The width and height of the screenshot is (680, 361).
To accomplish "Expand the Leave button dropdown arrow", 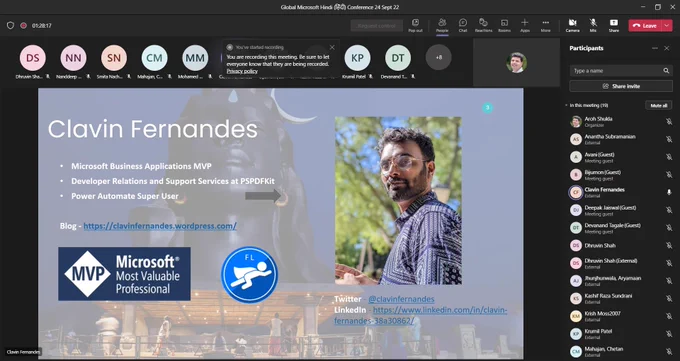I will (667, 26).
